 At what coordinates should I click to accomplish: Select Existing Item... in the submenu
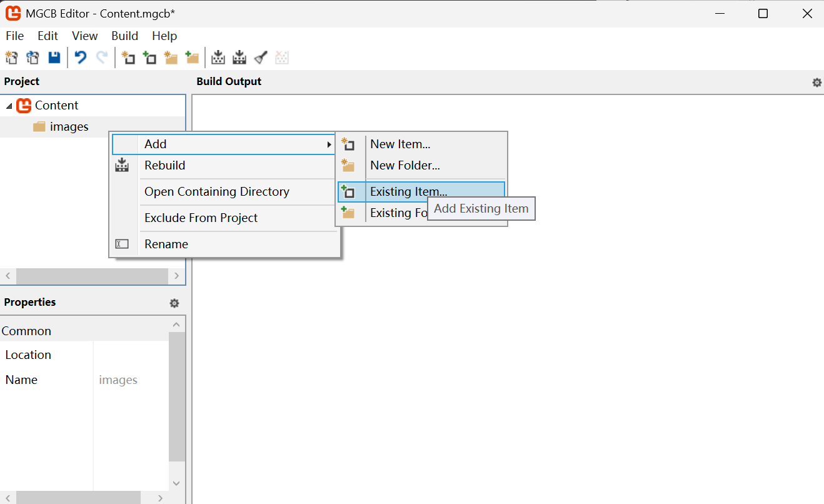[x=421, y=192]
